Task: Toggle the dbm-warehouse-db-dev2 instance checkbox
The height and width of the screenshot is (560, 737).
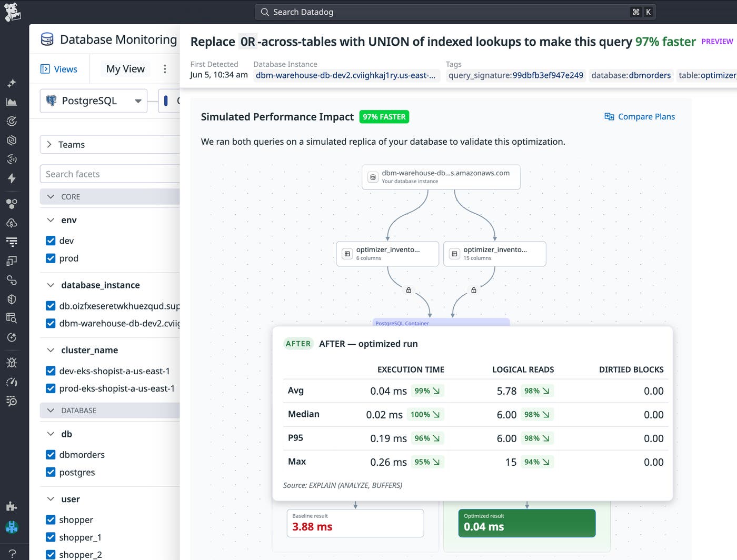Action: point(51,323)
